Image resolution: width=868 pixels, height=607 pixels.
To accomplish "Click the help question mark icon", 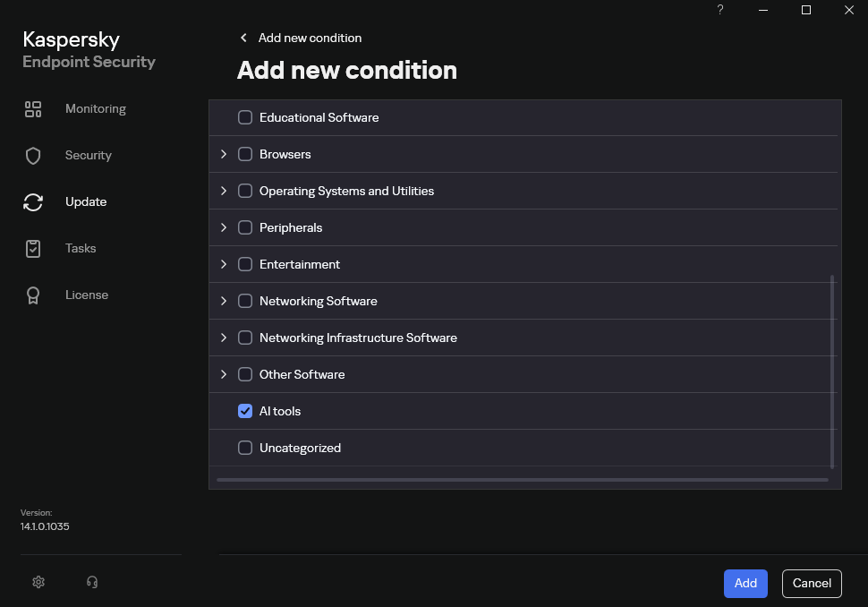I will pos(720,10).
